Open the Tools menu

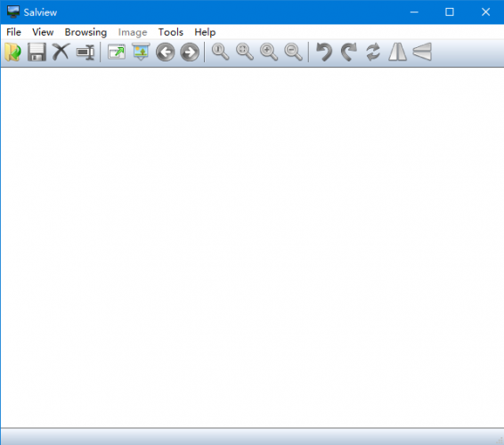click(171, 32)
